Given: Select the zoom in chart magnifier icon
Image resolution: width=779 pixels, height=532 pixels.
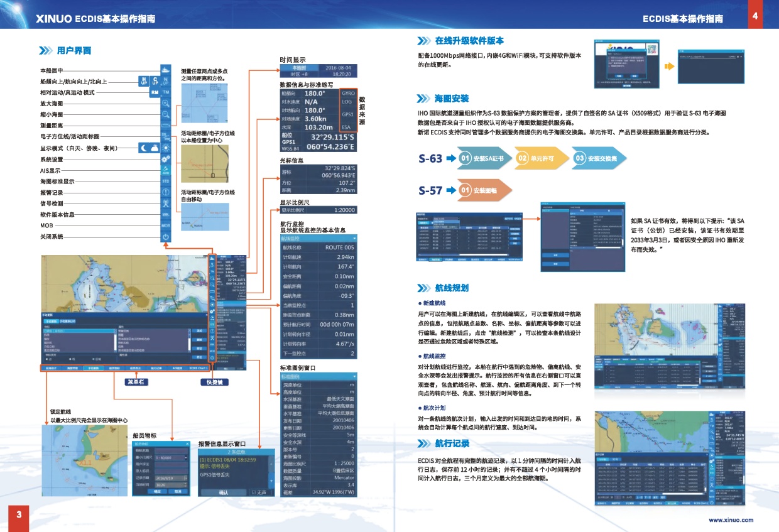Looking at the screenshot, I should [x=166, y=104].
